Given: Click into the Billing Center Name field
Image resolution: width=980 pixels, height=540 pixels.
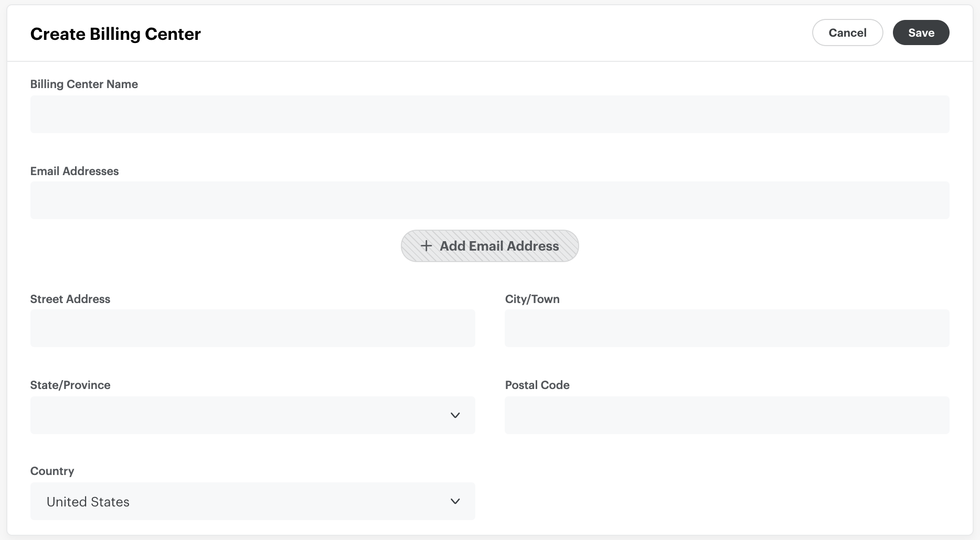Looking at the screenshot, I should point(489,114).
